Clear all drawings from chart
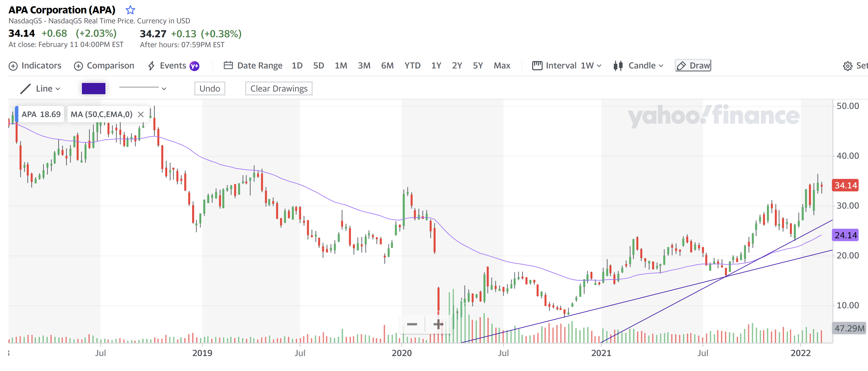Viewport: 868px width, 371px height. click(x=279, y=89)
